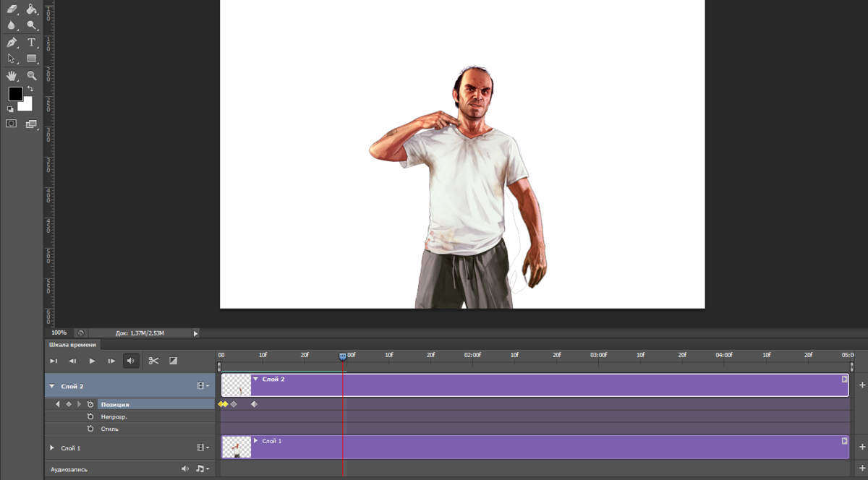868x480 pixels.
Task: Toggle audio playback in timeline
Action: (131, 361)
